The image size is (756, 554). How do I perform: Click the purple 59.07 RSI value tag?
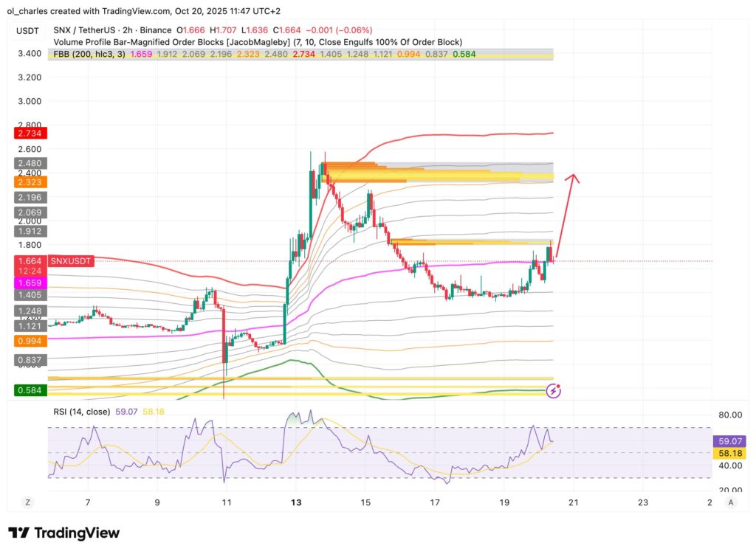click(x=728, y=440)
